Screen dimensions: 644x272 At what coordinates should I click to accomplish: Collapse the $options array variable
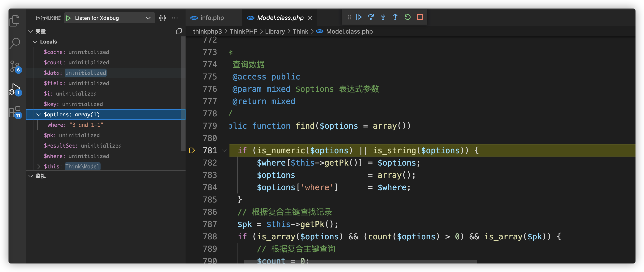pyautogui.click(x=39, y=114)
